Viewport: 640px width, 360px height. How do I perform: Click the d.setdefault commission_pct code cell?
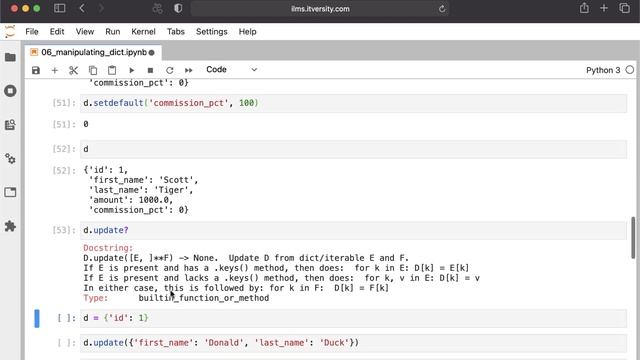353,103
